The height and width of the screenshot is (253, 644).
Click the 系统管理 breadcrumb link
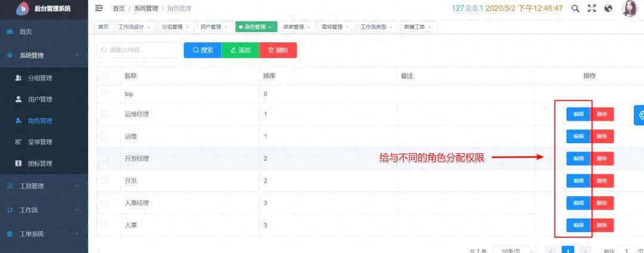pyautogui.click(x=146, y=8)
